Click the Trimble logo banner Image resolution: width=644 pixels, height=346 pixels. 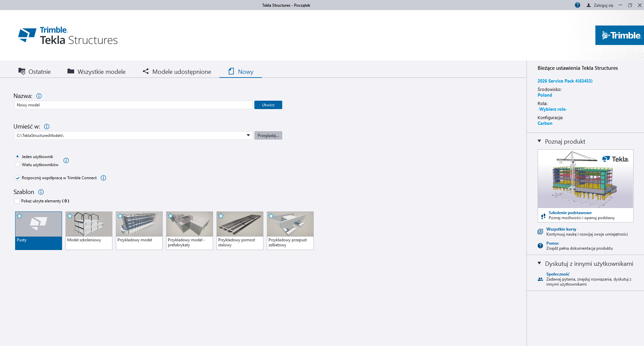(620, 35)
